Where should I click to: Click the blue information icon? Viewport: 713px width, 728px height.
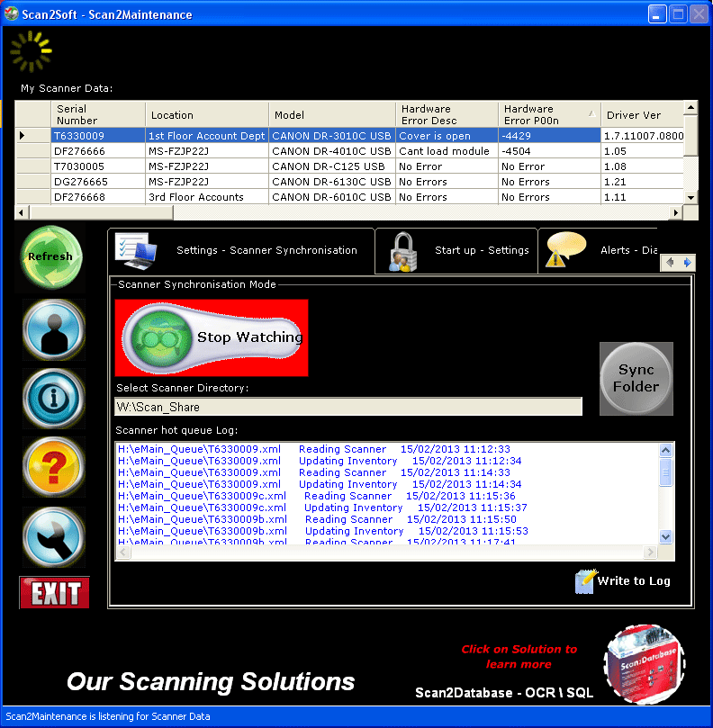click(x=53, y=399)
